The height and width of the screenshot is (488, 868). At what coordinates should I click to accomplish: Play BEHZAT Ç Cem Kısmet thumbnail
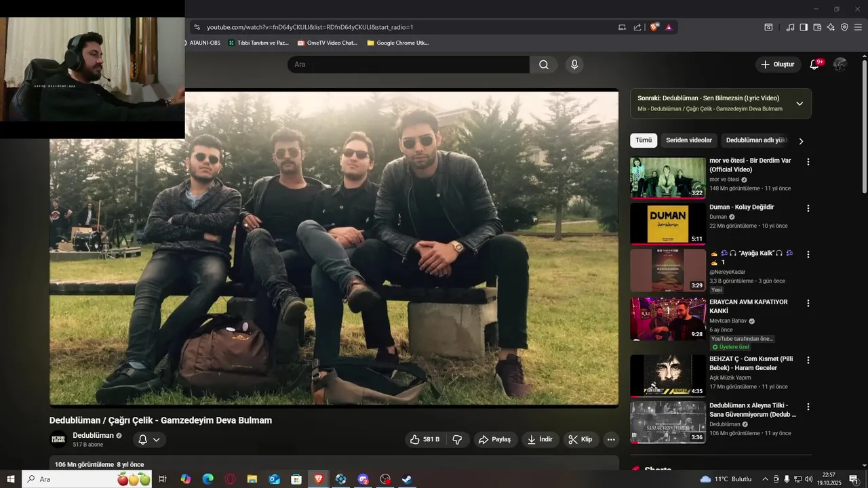pyautogui.click(x=668, y=375)
